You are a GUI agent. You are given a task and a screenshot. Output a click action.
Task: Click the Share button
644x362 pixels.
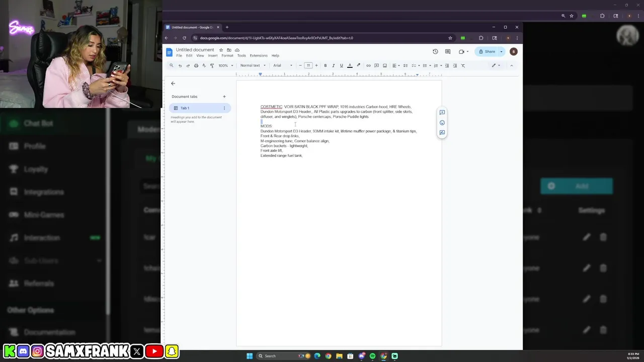[x=487, y=51]
